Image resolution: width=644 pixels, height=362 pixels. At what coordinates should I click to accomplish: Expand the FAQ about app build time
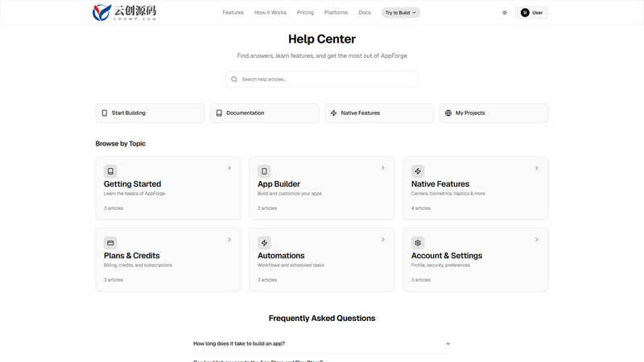point(321,343)
